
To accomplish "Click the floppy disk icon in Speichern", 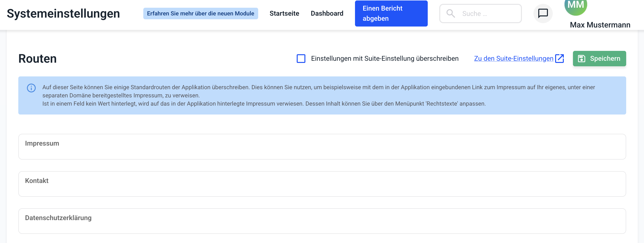I will (581, 59).
